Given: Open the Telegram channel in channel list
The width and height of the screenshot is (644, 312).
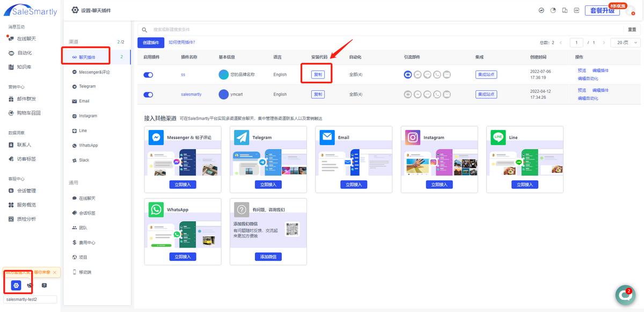Looking at the screenshot, I should (89, 86).
